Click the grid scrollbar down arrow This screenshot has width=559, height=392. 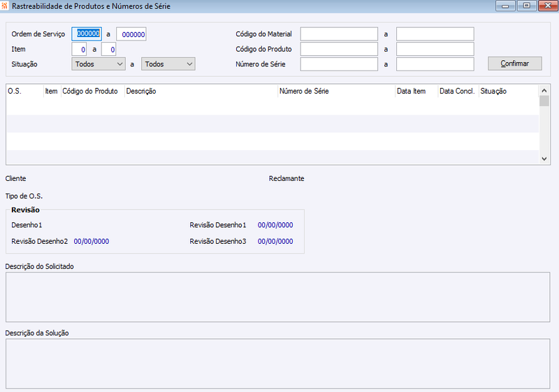[544, 159]
